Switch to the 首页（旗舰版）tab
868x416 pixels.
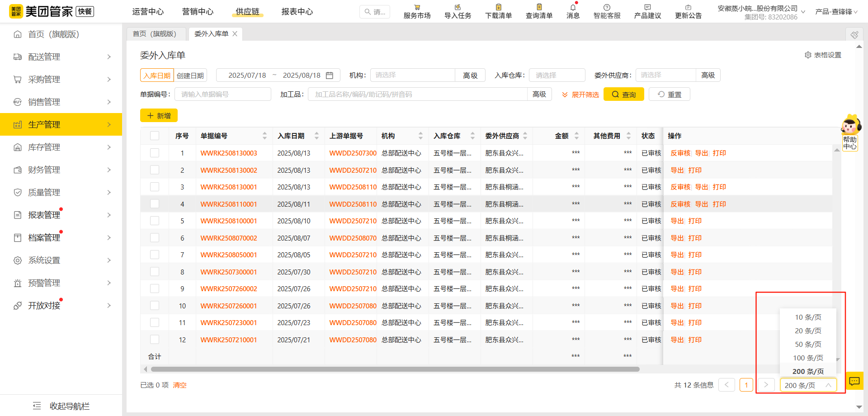click(x=156, y=33)
